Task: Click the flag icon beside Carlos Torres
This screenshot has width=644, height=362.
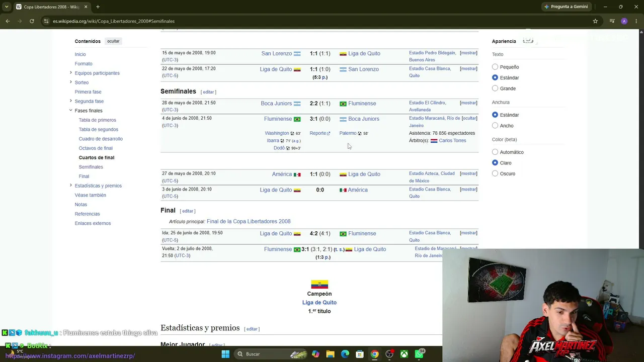Action: click(434, 141)
